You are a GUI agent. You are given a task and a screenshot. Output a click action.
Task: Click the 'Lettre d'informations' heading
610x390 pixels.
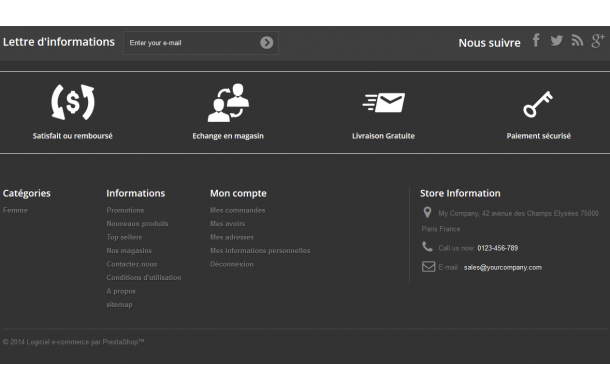click(x=59, y=42)
